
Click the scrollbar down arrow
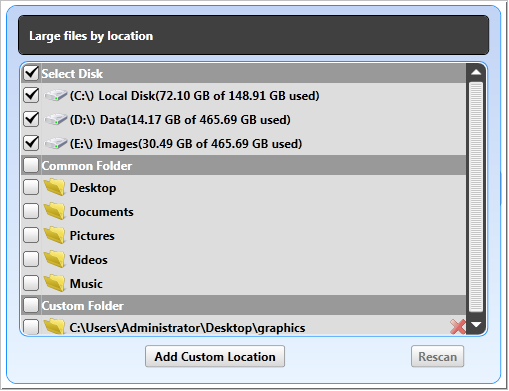click(476, 325)
